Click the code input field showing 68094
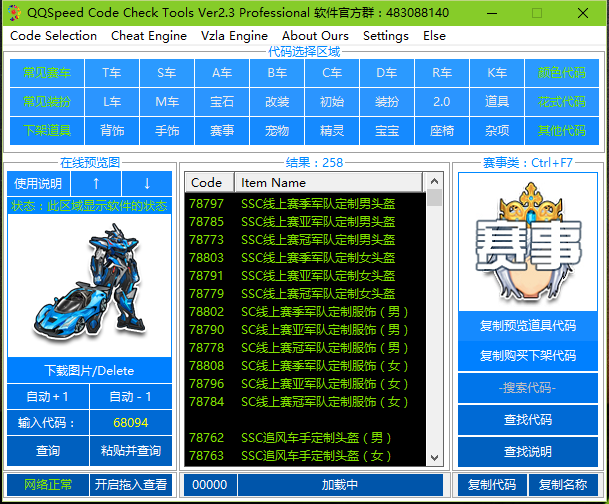The width and height of the screenshot is (609, 504). pos(130,422)
